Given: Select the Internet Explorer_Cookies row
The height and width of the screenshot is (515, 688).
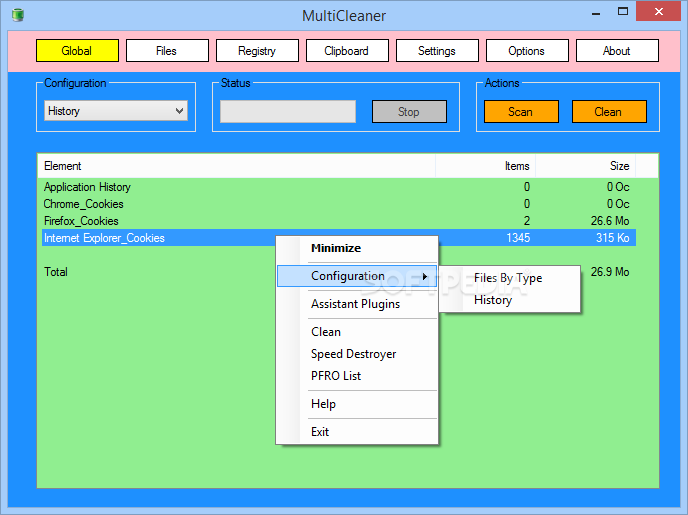Looking at the screenshot, I should tap(339, 238).
